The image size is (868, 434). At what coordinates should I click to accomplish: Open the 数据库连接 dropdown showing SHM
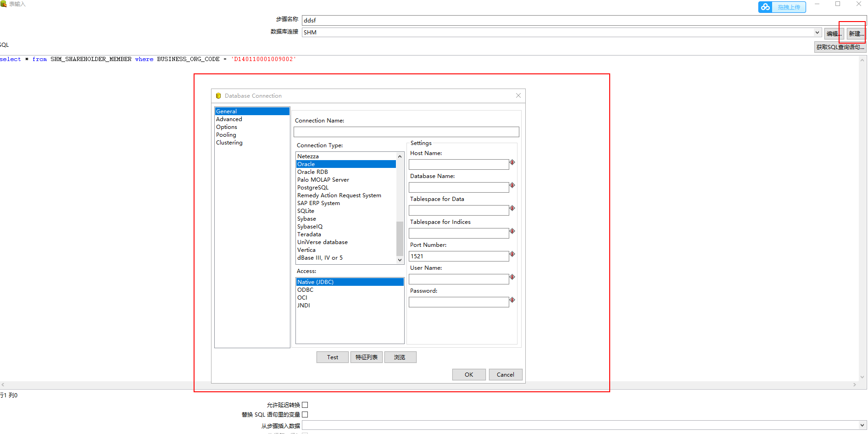(817, 33)
